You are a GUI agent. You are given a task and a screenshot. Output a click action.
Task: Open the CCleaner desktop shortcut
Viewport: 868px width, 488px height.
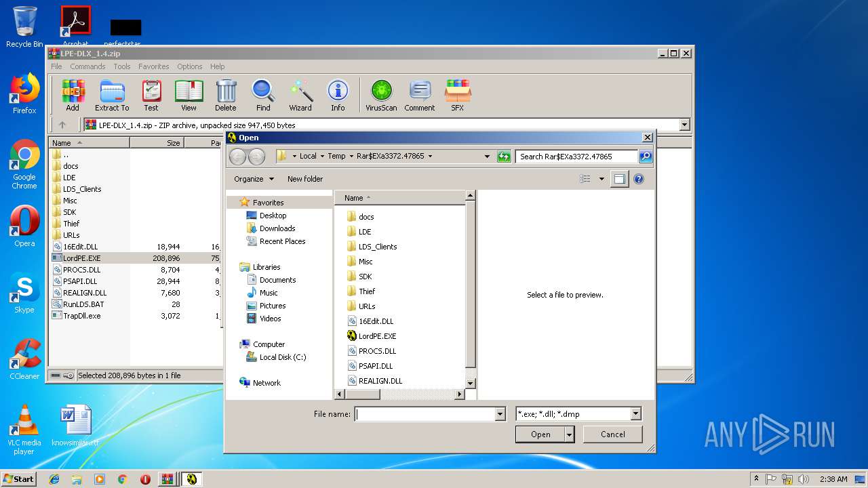tap(24, 359)
